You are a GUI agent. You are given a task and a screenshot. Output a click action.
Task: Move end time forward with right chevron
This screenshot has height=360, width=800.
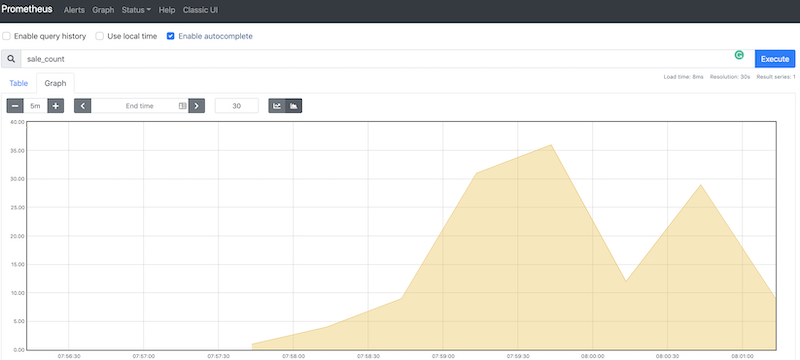coord(196,106)
